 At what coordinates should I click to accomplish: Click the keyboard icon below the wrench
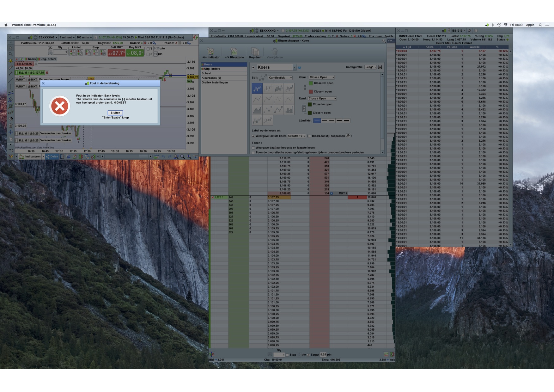(50, 53)
